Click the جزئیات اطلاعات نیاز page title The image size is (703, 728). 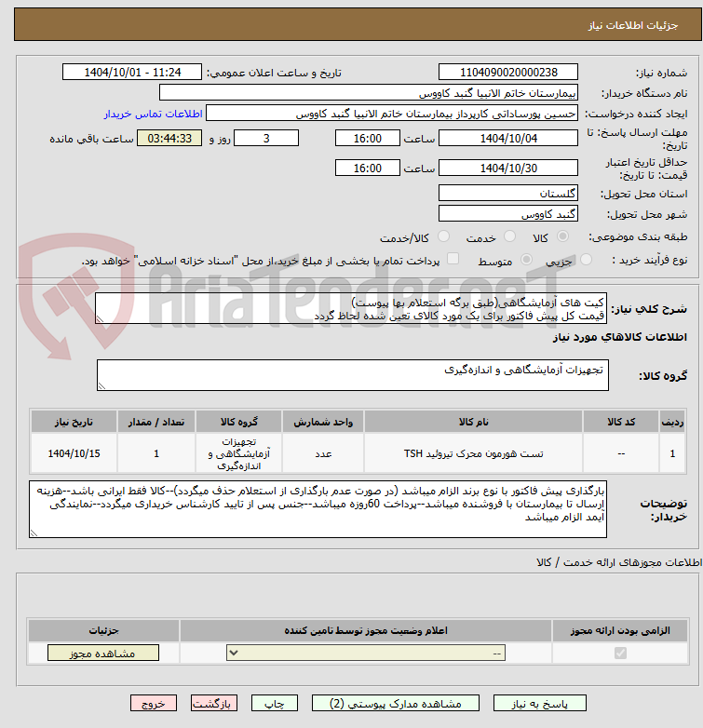tap(633, 25)
